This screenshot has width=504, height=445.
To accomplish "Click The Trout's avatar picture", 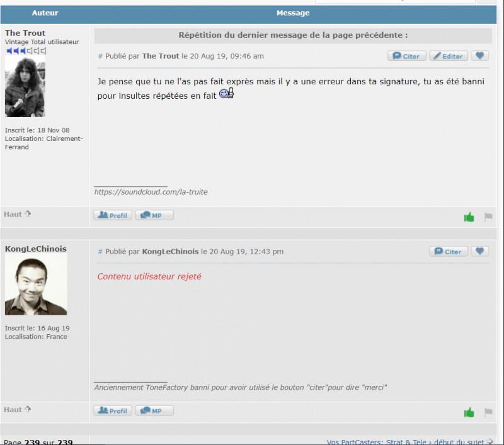I will click(25, 86).
